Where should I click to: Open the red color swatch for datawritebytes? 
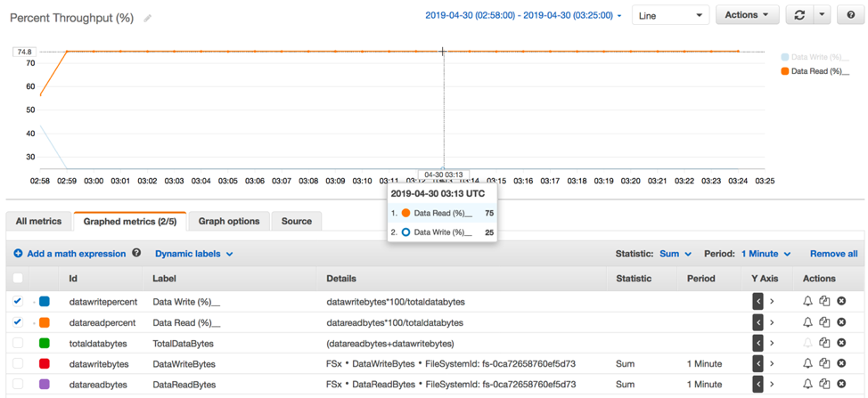[45, 364]
